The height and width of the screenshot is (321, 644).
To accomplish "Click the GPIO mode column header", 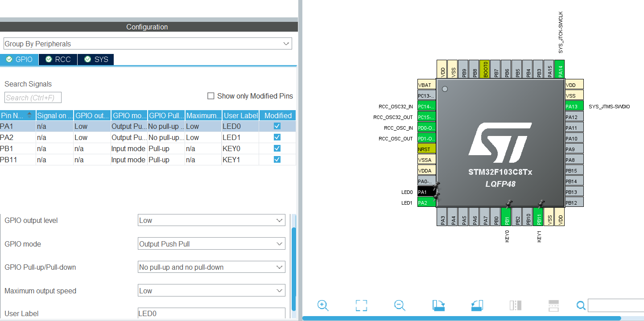I will coord(129,115).
